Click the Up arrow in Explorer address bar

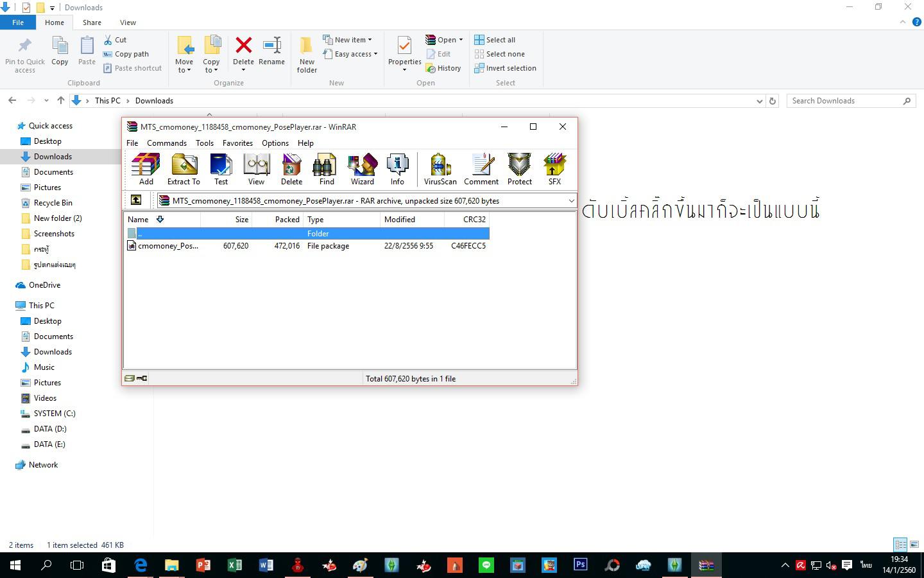61,101
